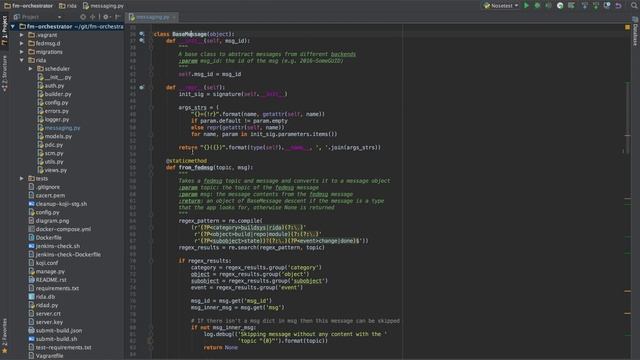Expand the fedmsg.d folder
The height and width of the screenshot is (360, 640).
point(22,43)
